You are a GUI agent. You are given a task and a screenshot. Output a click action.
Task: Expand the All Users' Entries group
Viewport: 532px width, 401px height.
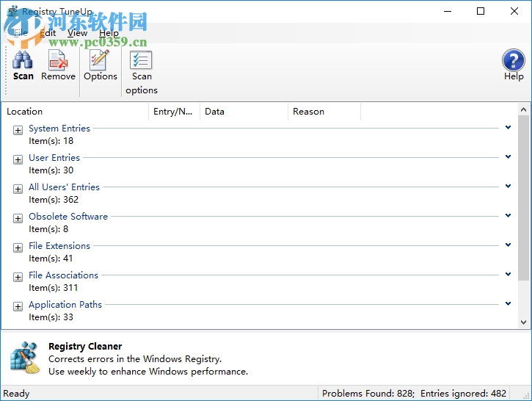(18, 189)
